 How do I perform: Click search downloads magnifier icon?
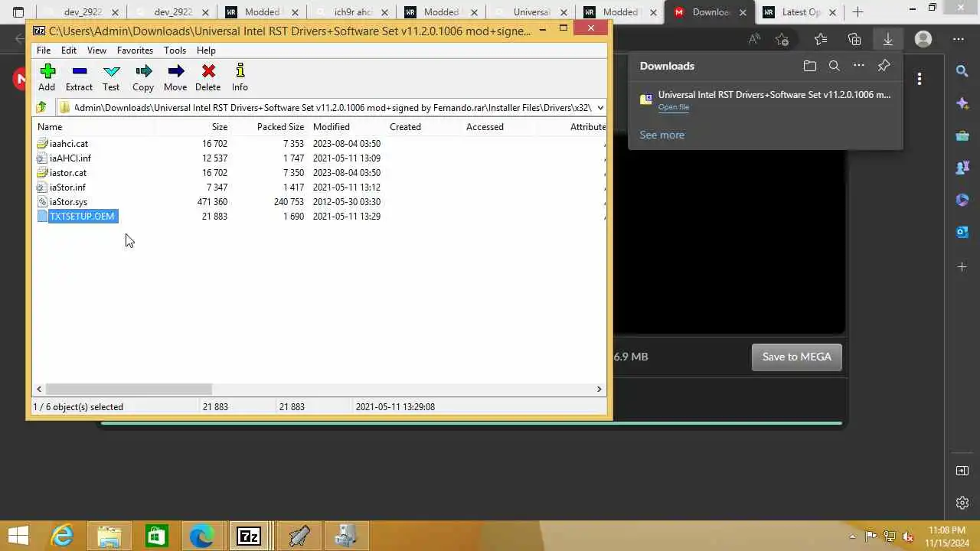pyautogui.click(x=835, y=66)
